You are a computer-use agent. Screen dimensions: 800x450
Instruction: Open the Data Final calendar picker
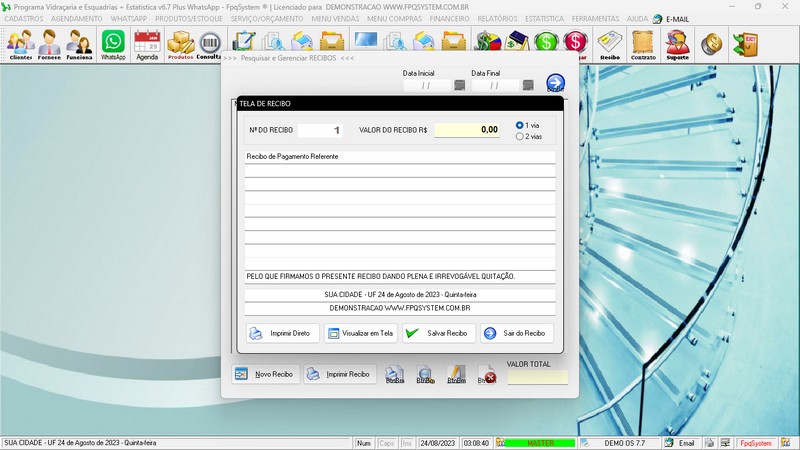click(527, 86)
